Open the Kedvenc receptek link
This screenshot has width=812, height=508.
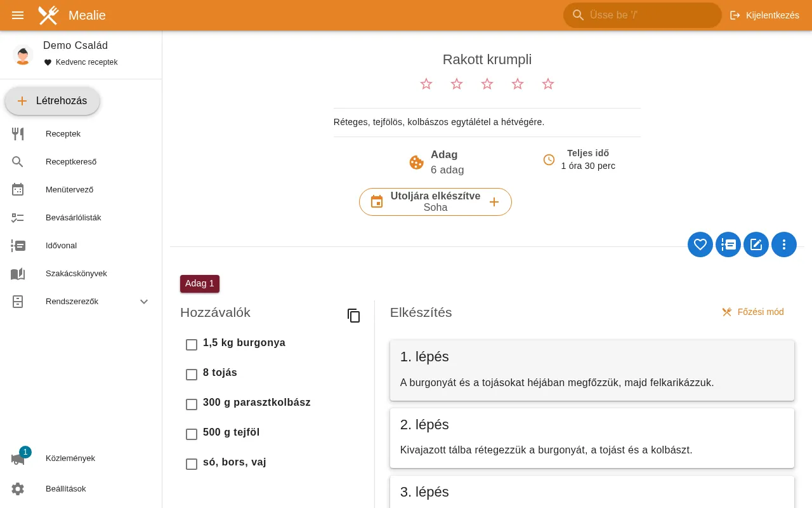coord(81,62)
